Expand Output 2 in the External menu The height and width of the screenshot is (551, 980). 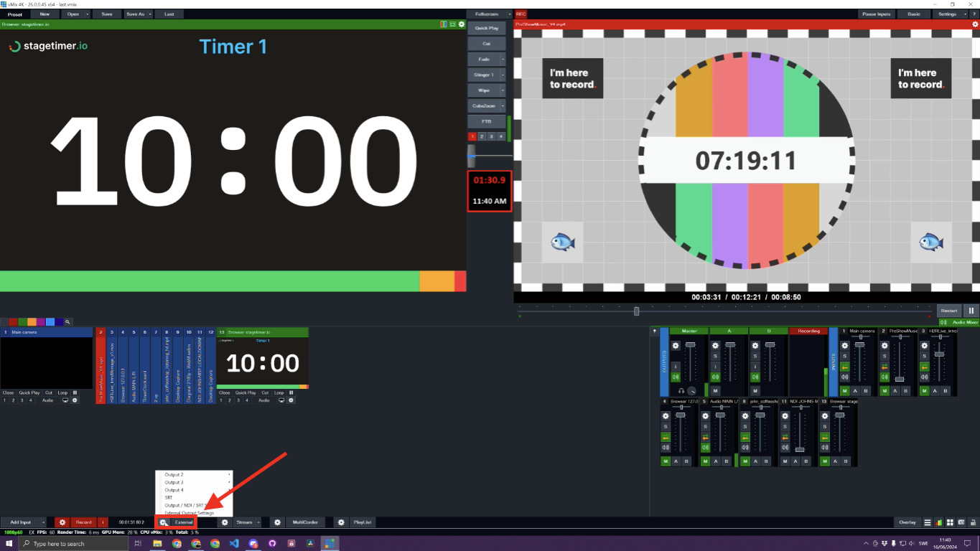coord(228,474)
